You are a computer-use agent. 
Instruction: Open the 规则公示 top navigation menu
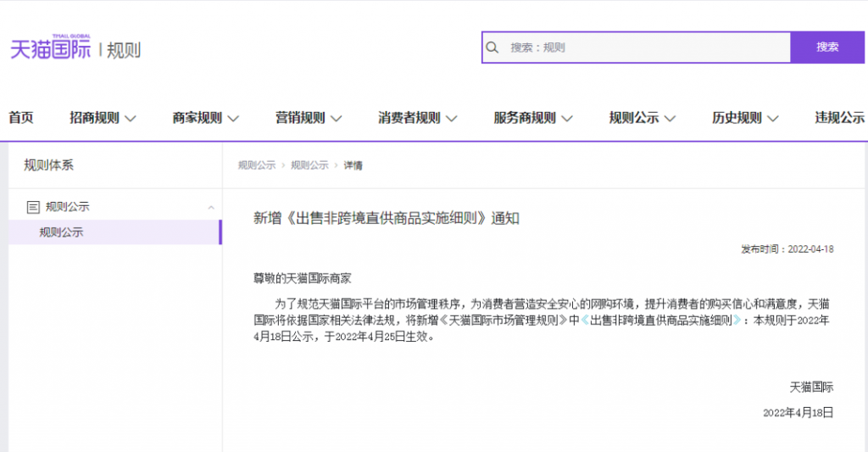click(x=634, y=118)
